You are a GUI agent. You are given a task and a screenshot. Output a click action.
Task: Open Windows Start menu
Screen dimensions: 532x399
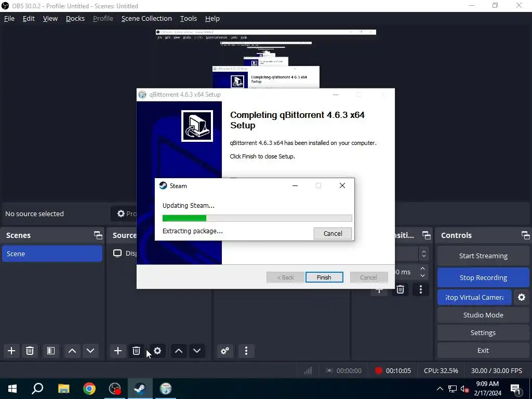click(x=12, y=389)
